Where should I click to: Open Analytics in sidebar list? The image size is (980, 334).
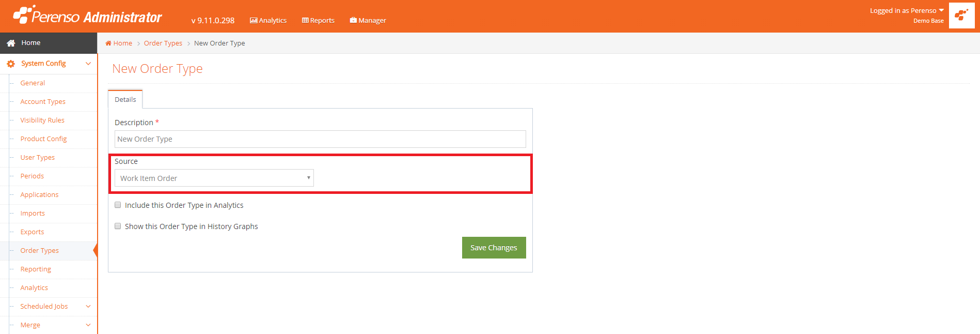click(x=34, y=287)
